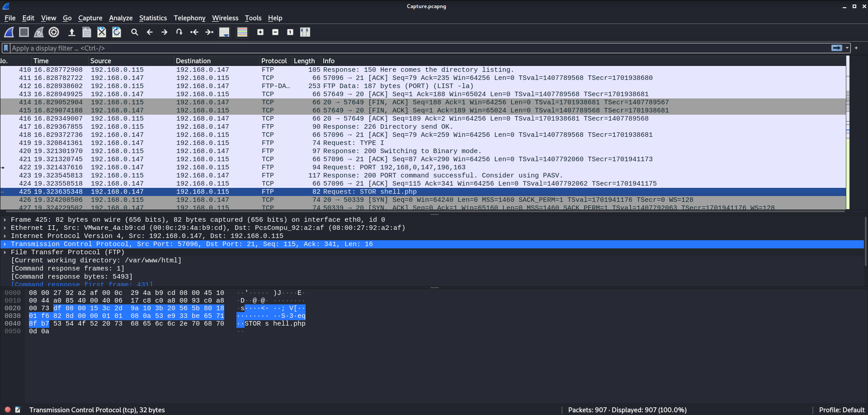Open the View menu

tap(48, 18)
